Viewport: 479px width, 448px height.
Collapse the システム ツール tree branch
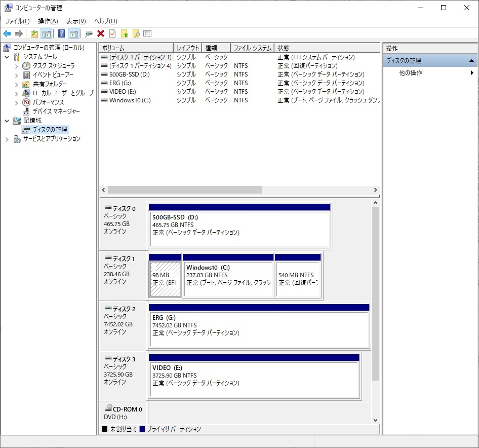point(7,57)
